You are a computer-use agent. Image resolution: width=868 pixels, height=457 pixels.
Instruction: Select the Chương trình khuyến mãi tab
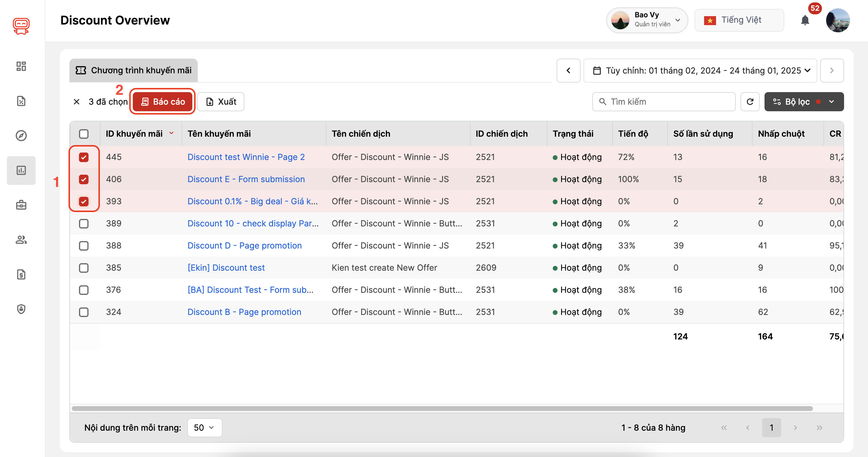[133, 71]
